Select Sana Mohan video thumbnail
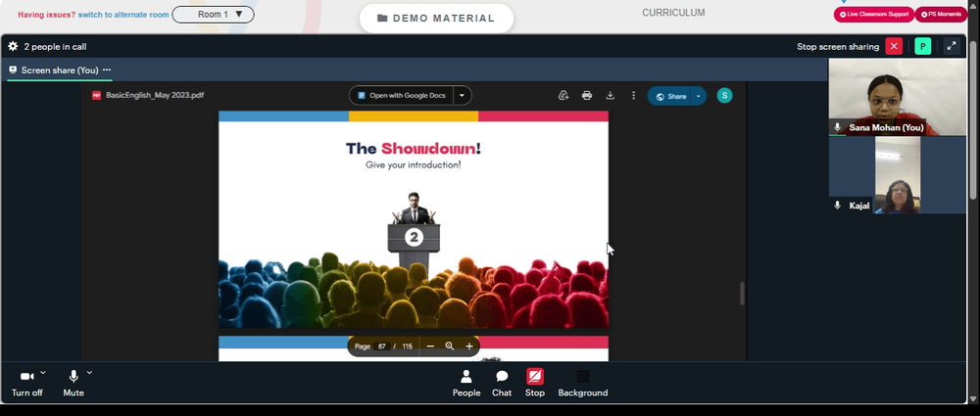 [x=897, y=97]
